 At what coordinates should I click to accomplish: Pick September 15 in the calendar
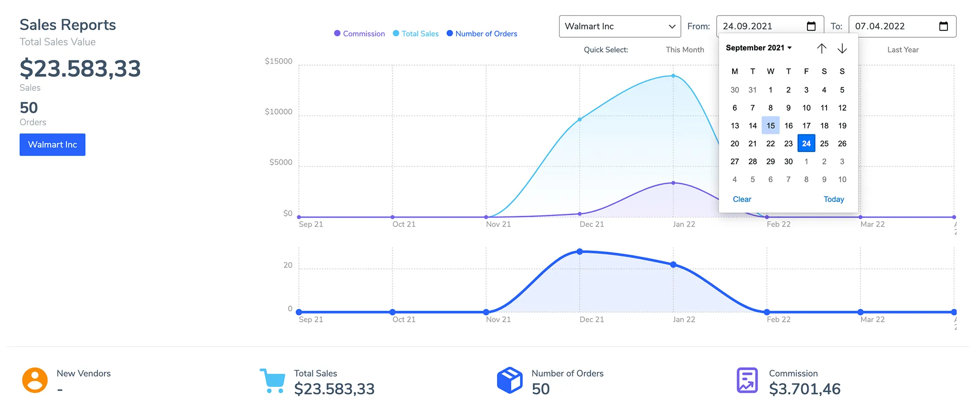click(x=770, y=126)
